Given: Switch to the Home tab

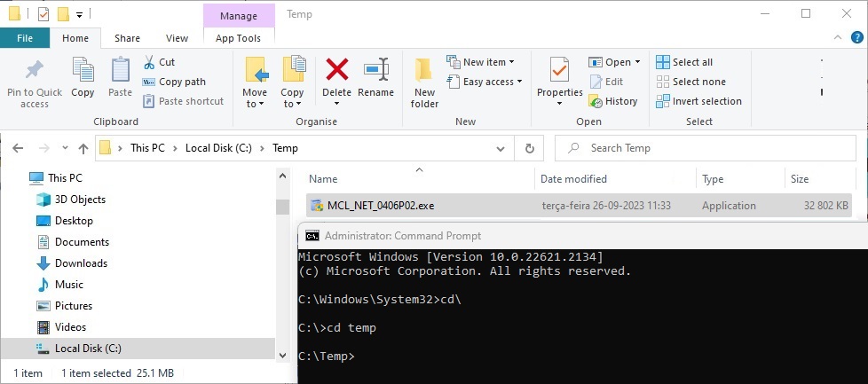Looking at the screenshot, I should point(75,38).
